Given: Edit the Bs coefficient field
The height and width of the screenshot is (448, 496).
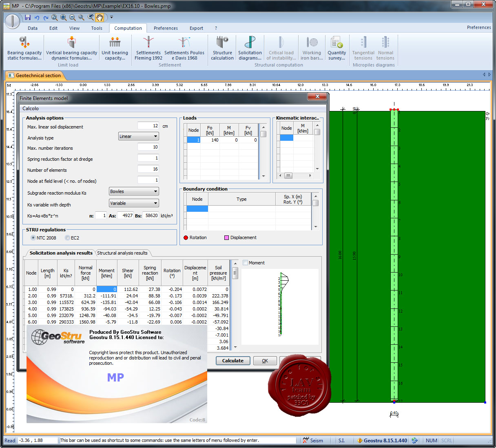Looking at the screenshot, I should tap(151, 215).
